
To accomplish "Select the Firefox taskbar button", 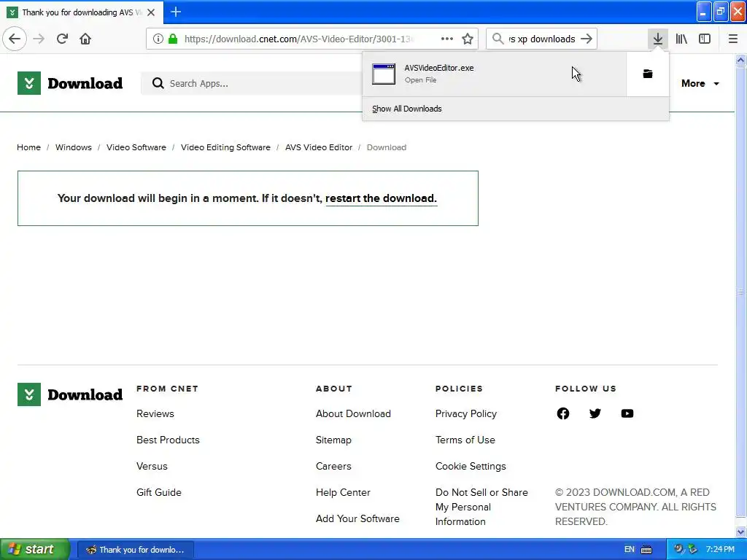I will [135, 550].
